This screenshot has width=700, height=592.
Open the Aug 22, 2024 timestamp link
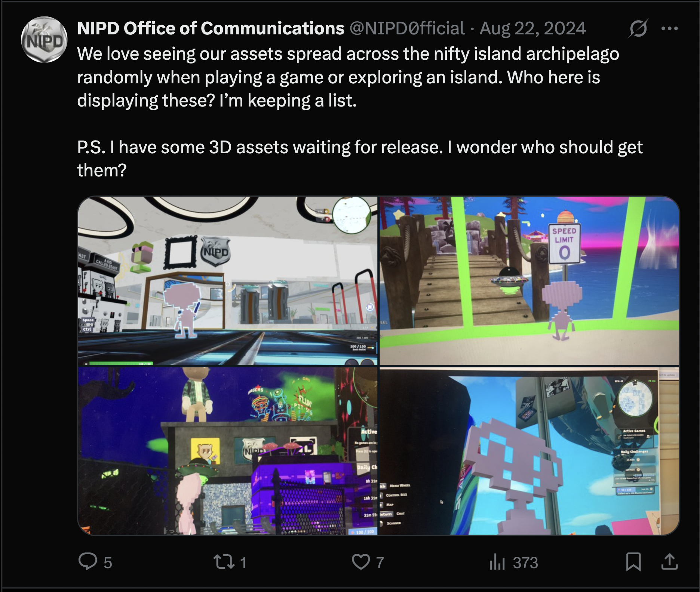[533, 28]
